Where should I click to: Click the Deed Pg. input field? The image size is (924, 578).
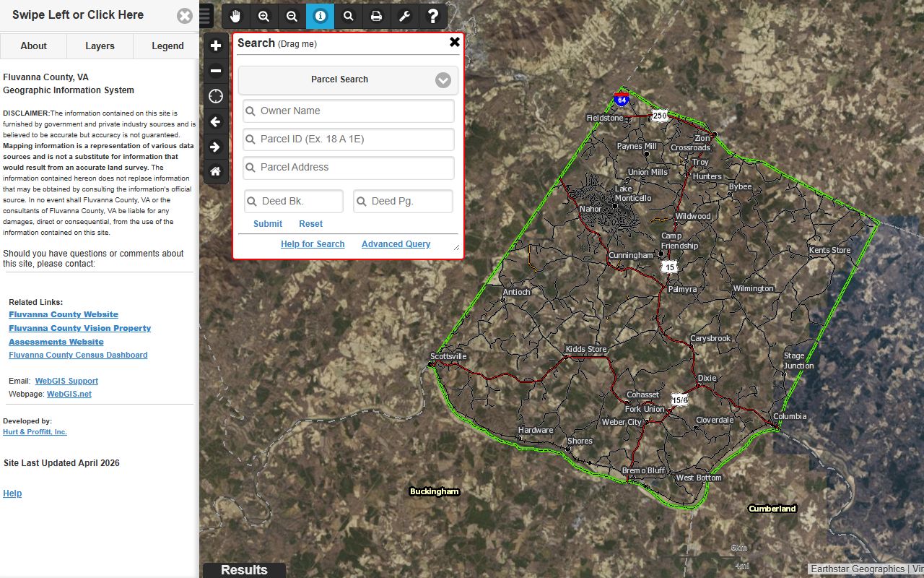click(x=403, y=201)
